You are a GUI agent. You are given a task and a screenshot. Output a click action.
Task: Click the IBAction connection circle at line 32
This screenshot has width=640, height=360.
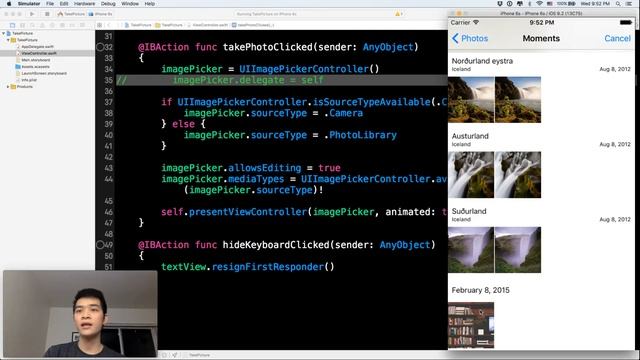coord(100,47)
